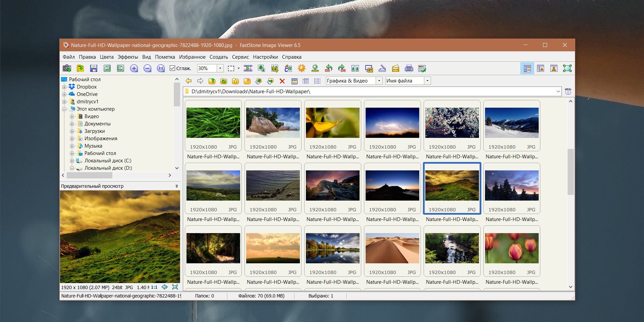Open the draw board text tool

coord(288,68)
